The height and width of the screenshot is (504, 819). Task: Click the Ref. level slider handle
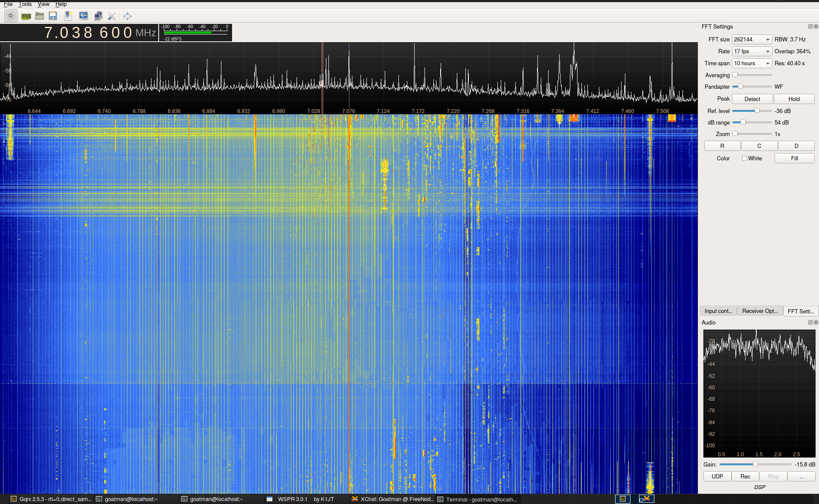point(757,111)
